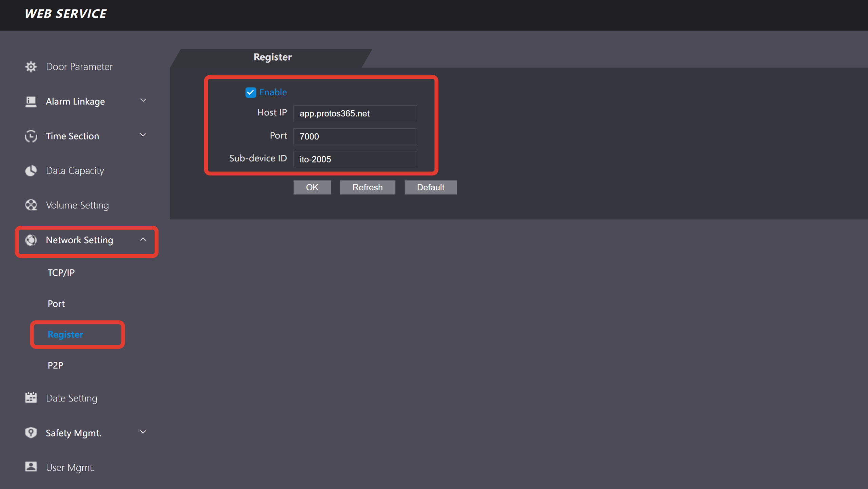Open the TCP/IP submenu item

(61, 272)
